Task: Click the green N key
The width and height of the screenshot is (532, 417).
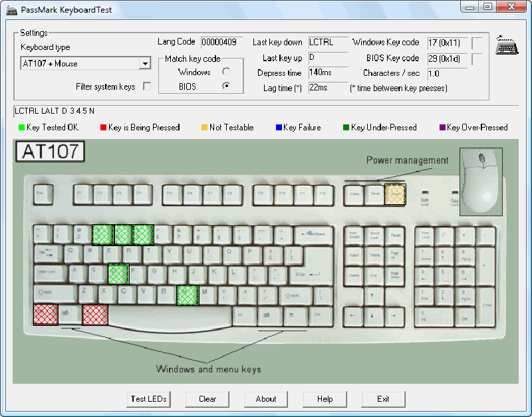Action: [x=188, y=295]
